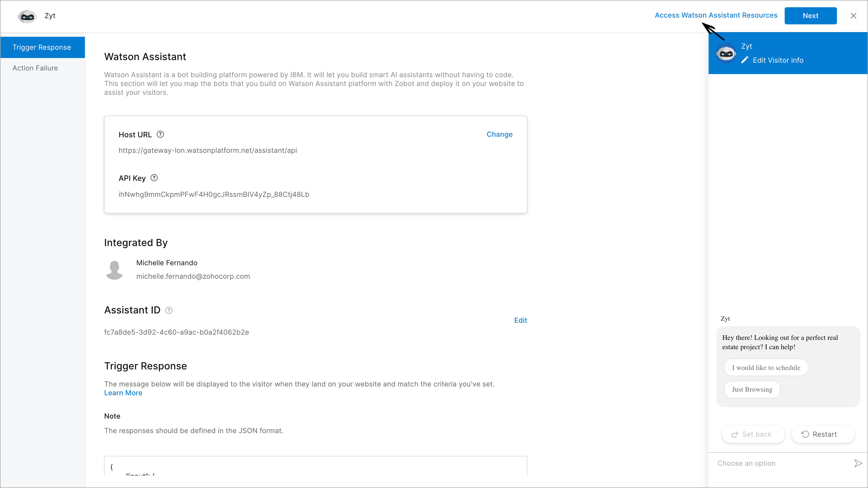
Task: Click the Zyt bot avatar in the header
Action: (27, 16)
